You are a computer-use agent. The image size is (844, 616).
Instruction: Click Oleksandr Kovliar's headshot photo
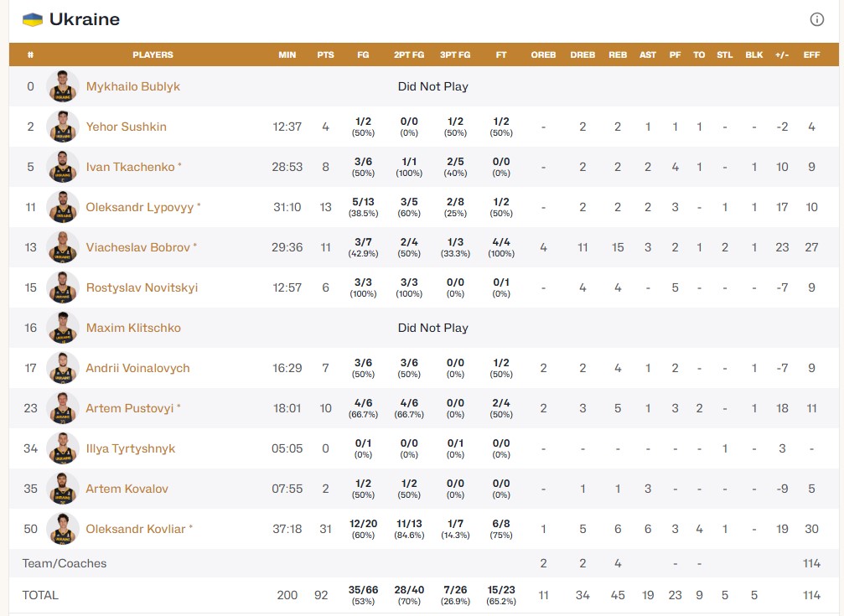tap(63, 529)
